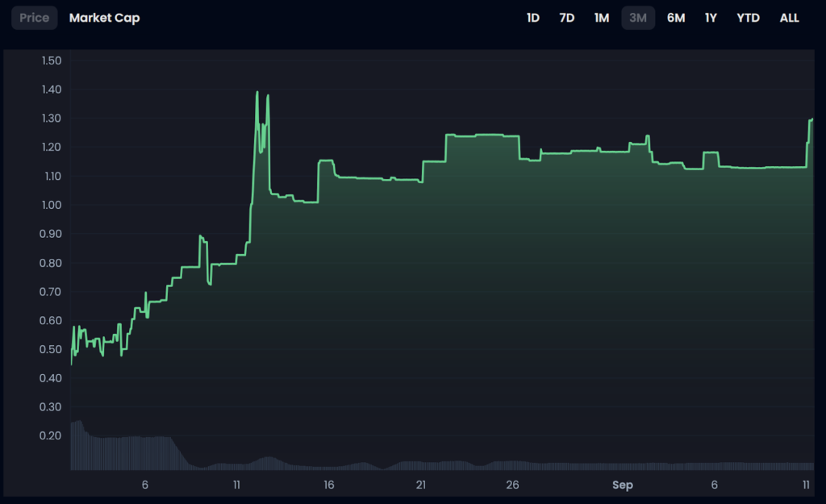Click the 0.30 y-axis label

coord(51,406)
